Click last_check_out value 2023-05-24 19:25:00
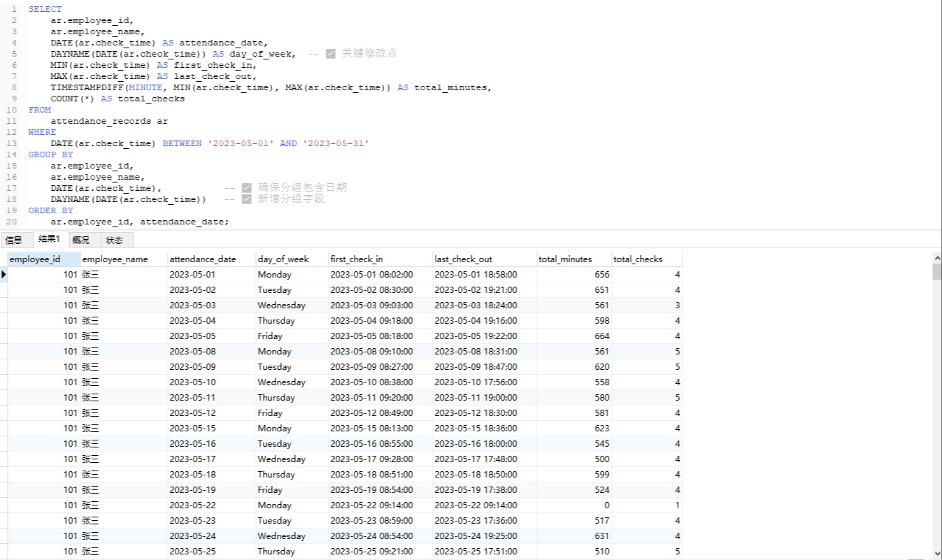 tap(485, 536)
